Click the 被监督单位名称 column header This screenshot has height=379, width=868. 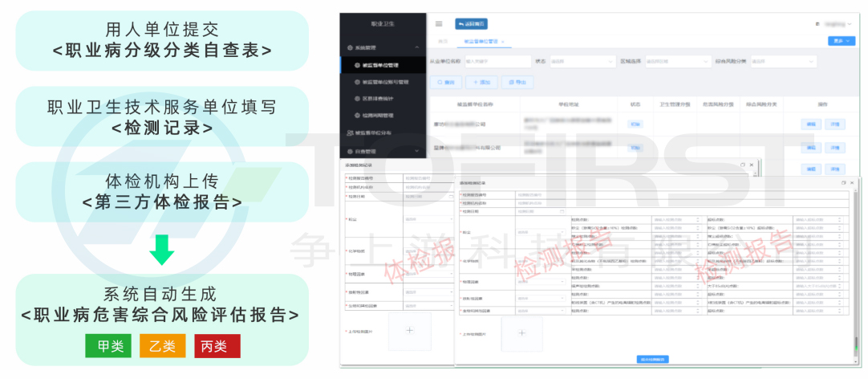tap(475, 104)
